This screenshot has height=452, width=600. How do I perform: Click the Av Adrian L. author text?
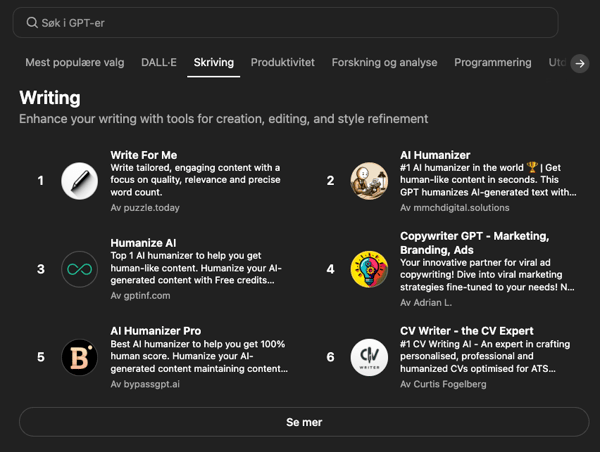426,303
